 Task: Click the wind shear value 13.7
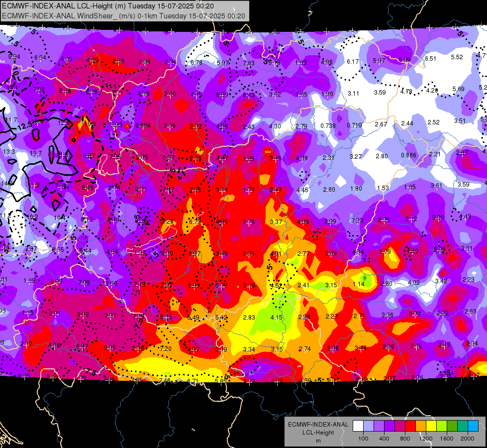tap(36, 153)
